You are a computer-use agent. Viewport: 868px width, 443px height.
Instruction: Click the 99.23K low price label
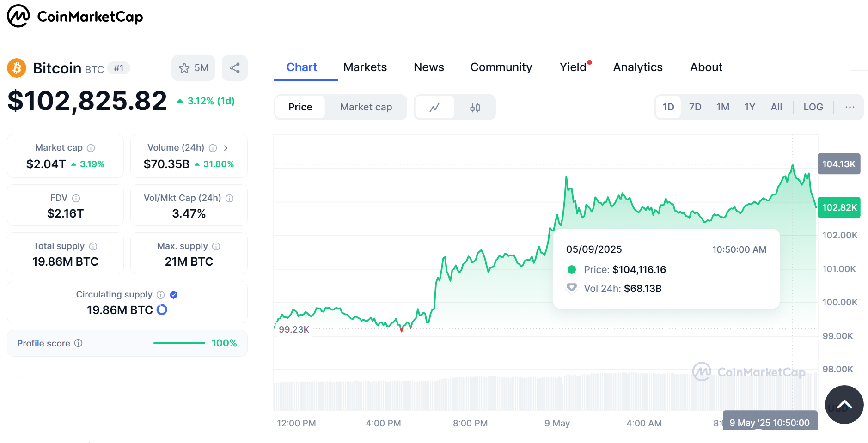294,329
